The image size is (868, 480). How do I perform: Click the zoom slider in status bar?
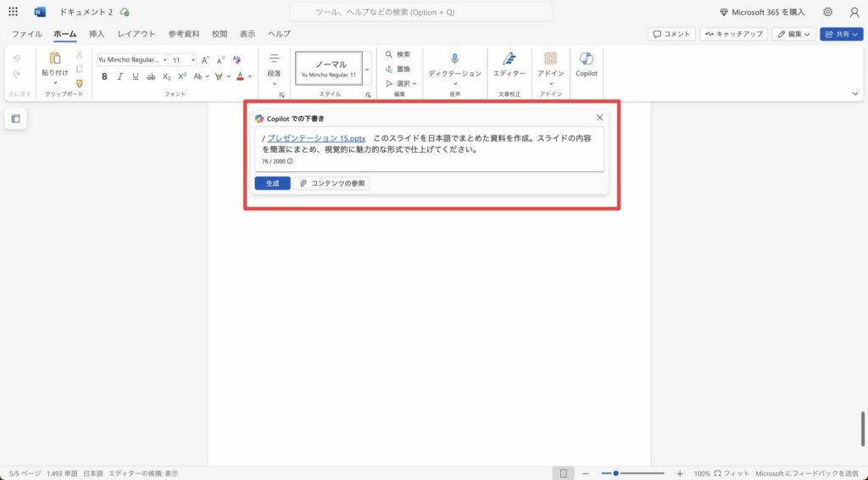pos(632,473)
